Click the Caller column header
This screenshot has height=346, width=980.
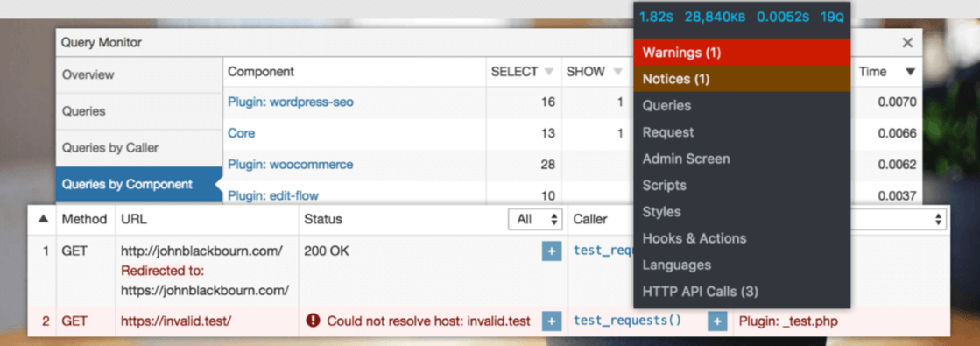click(x=590, y=219)
